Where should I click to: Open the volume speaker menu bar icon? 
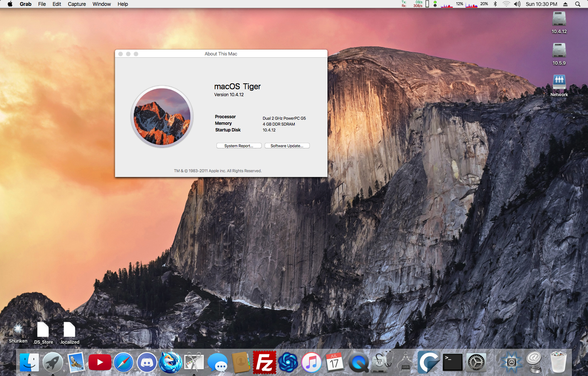pyautogui.click(x=517, y=4)
